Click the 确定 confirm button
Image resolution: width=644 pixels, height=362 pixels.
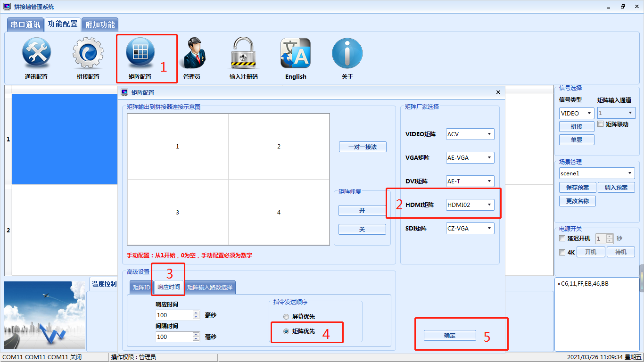point(450,336)
